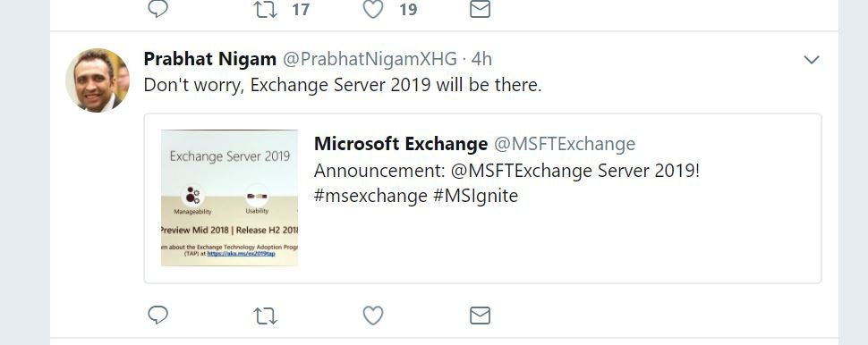Like the top tweet with 19 likes

[x=373, y=9]
